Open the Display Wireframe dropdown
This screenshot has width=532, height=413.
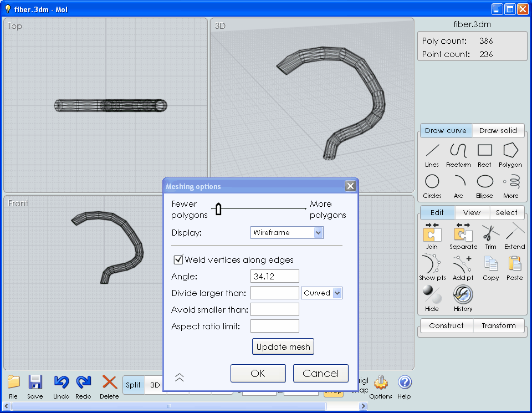click(287, 233)
